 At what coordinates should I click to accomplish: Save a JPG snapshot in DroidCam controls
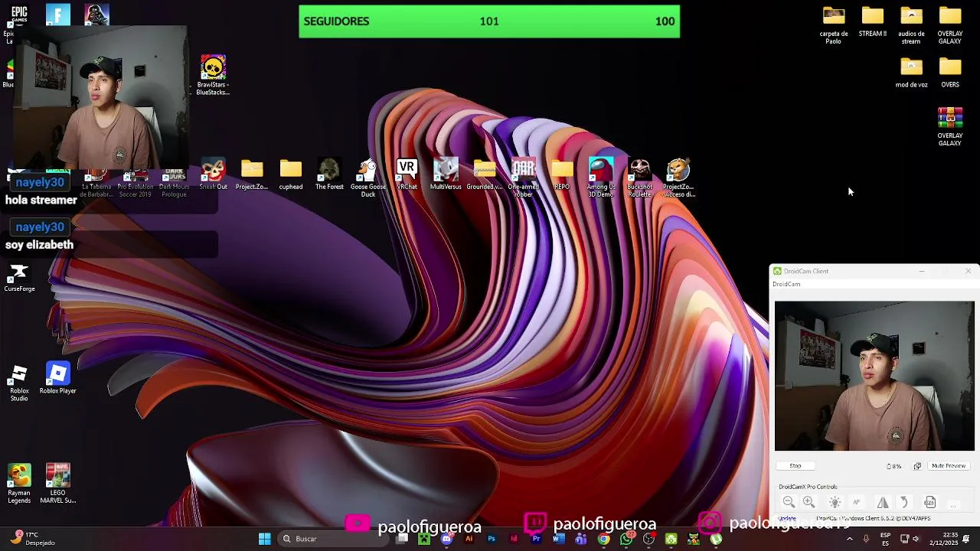[930, 502]
